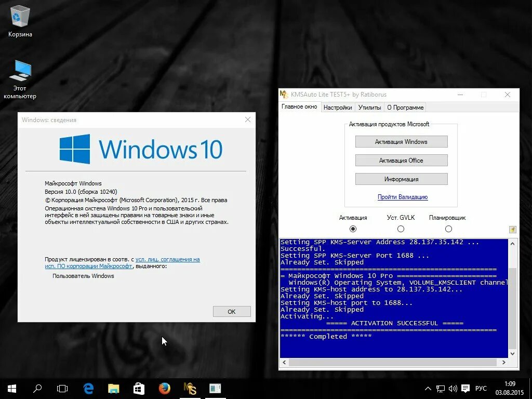Select the Активация radio button
532x399 pixels.
(353, 229)
